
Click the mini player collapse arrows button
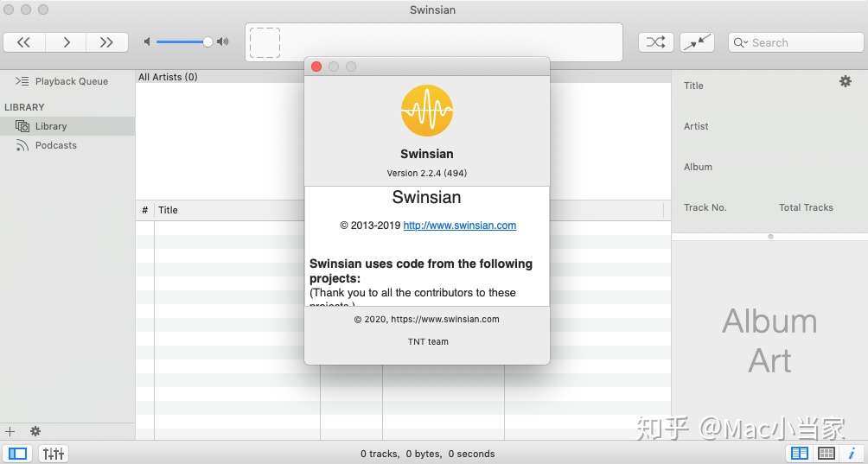pyautogui.click(x=697, y=42)
